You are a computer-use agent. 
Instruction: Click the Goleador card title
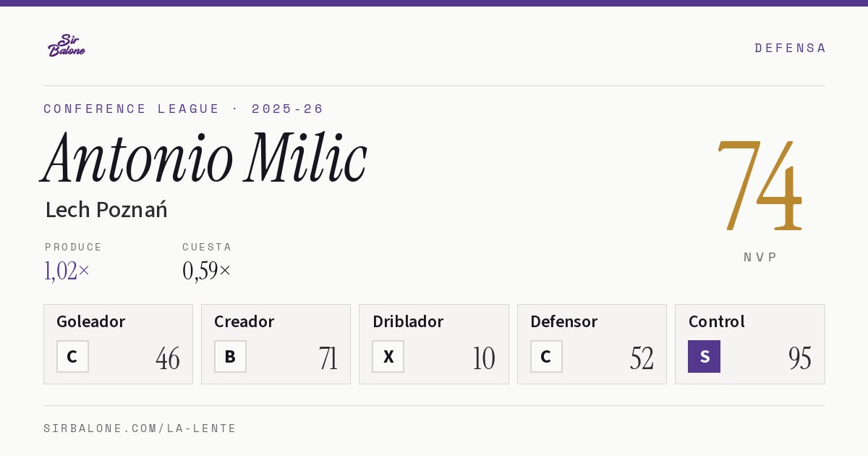coord(91,321)
